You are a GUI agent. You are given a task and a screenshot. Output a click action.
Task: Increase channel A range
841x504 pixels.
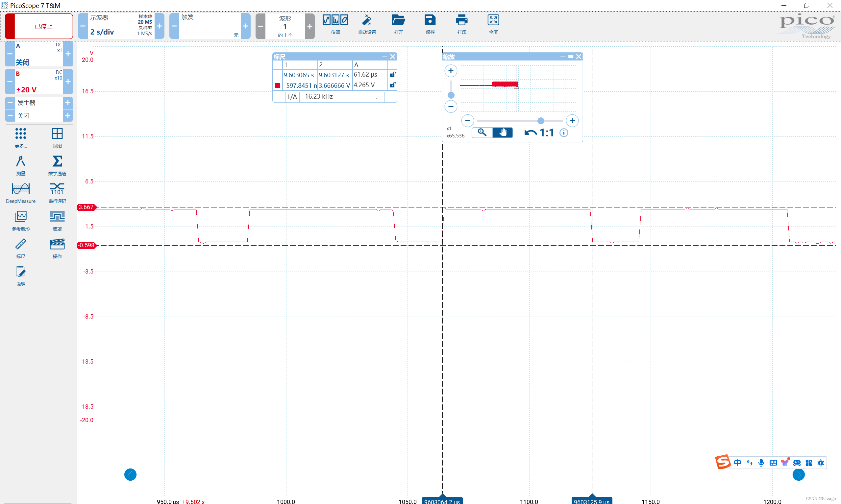(x=68, y=54)
